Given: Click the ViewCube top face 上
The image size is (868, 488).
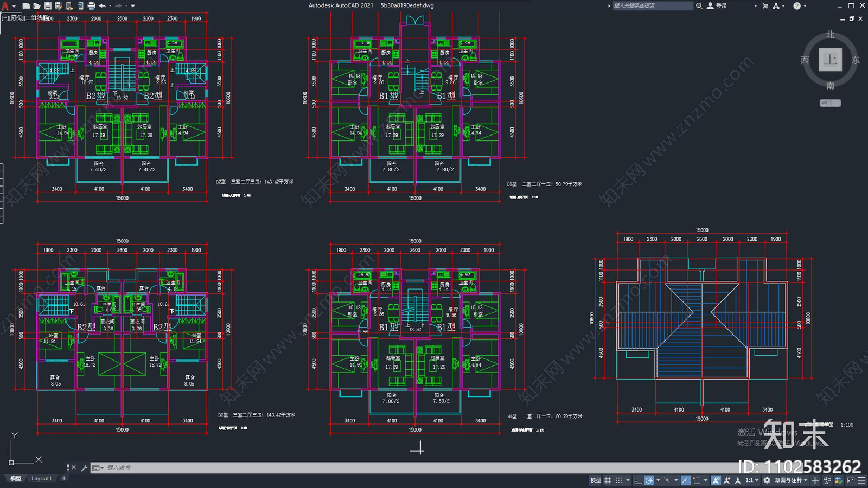Looking at the screenshot, I should click(830, 60).
